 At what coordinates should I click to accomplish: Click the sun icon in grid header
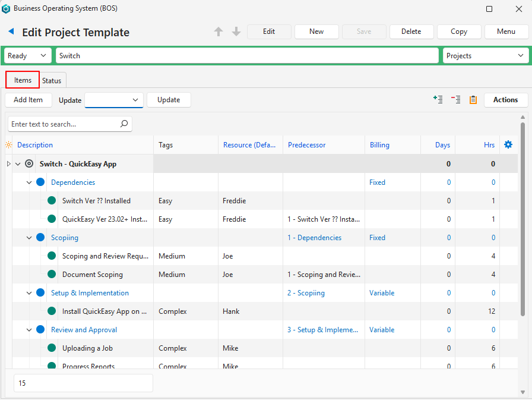pyautogui.click(x=8, y=145)
